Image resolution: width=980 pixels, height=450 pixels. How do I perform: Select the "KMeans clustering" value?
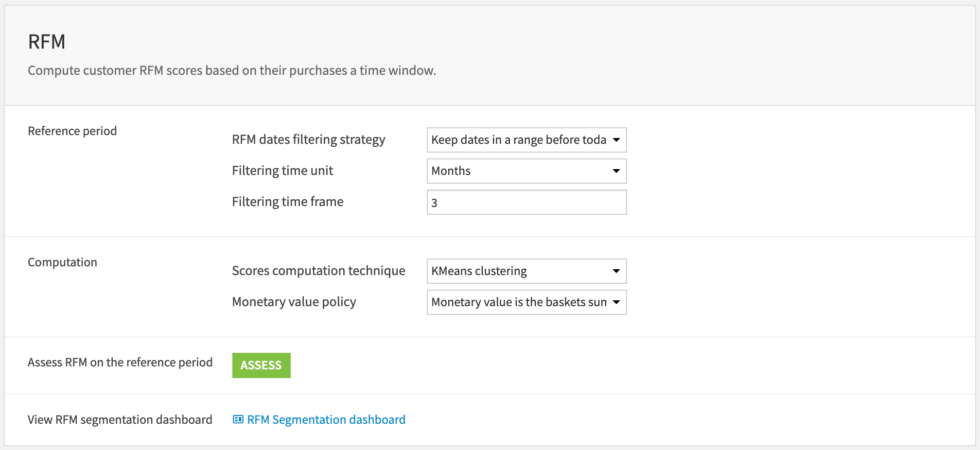point(478,271)
